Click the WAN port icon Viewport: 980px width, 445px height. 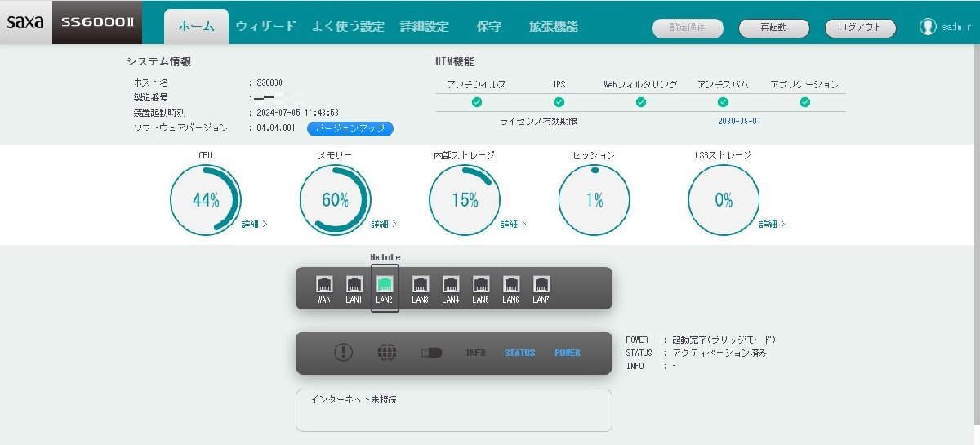[x=324, y=284]
